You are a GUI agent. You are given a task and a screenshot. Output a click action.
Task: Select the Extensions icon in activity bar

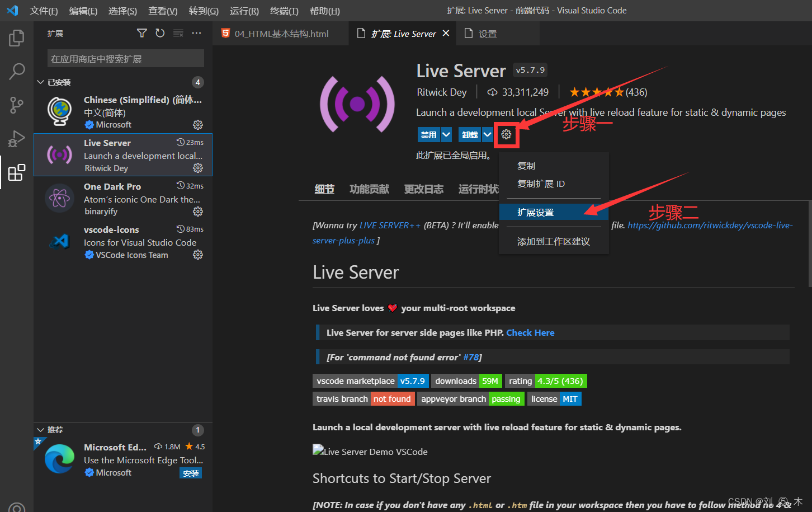coord(16,172)
